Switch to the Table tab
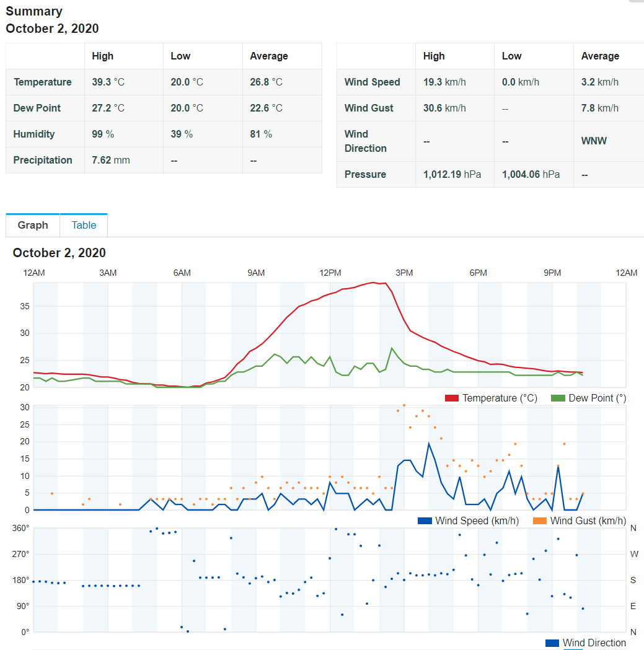Image resolution: width=644 pixels, height=650 pixels. (x=84, y=225)
